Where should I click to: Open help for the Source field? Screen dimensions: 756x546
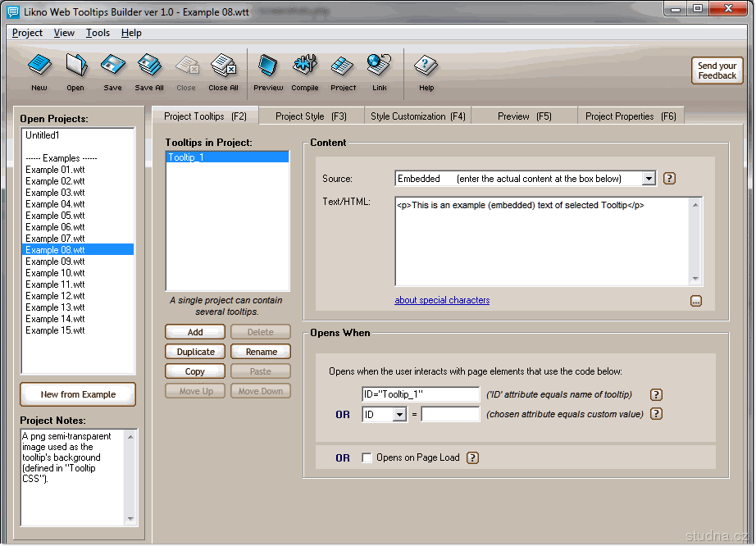coord(669,179)
